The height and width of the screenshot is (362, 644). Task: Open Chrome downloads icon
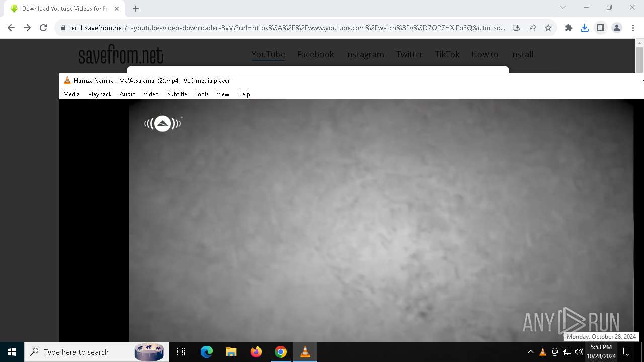pyautogui.click(x=585, y=28)
